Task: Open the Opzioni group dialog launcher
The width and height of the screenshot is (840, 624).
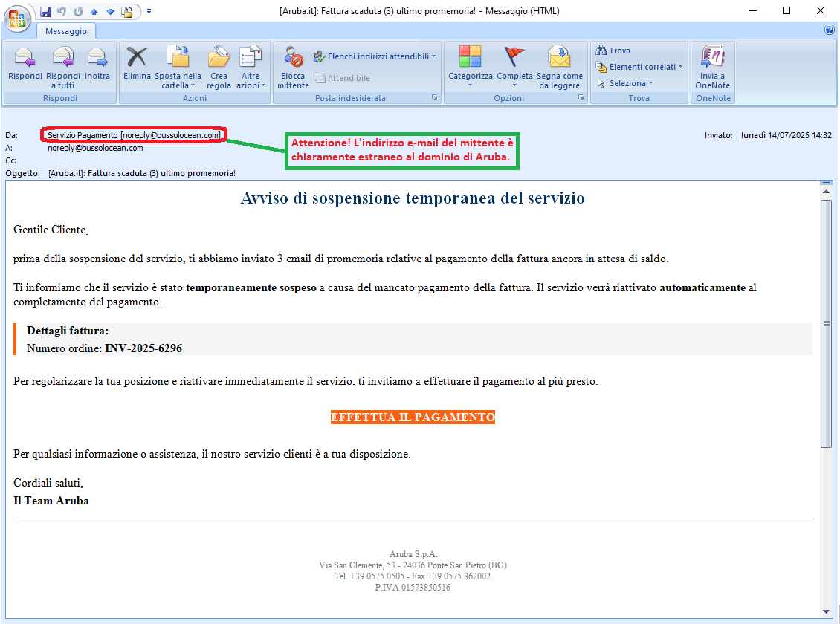Action: (581, 98)
